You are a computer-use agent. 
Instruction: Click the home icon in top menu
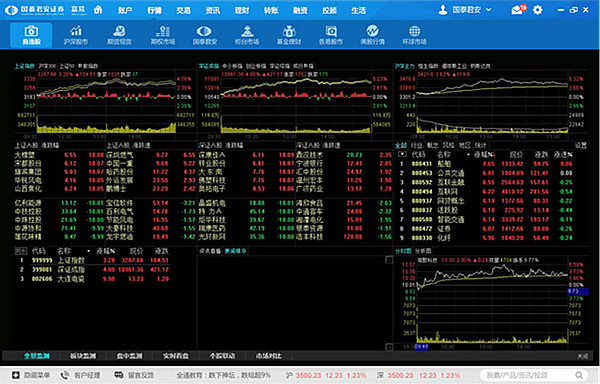tap(98, 10)
